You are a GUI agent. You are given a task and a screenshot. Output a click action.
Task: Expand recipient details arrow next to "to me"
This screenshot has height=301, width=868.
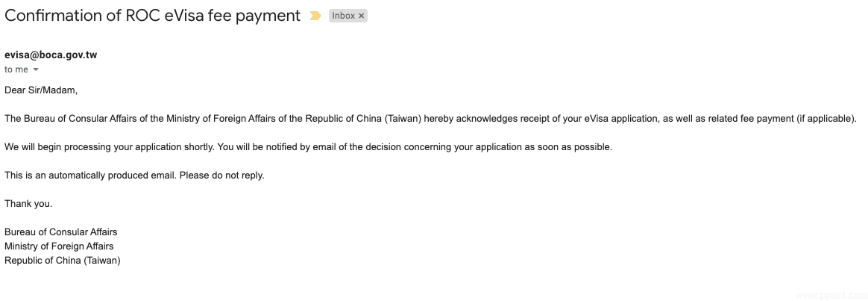(x=36, y=69)
